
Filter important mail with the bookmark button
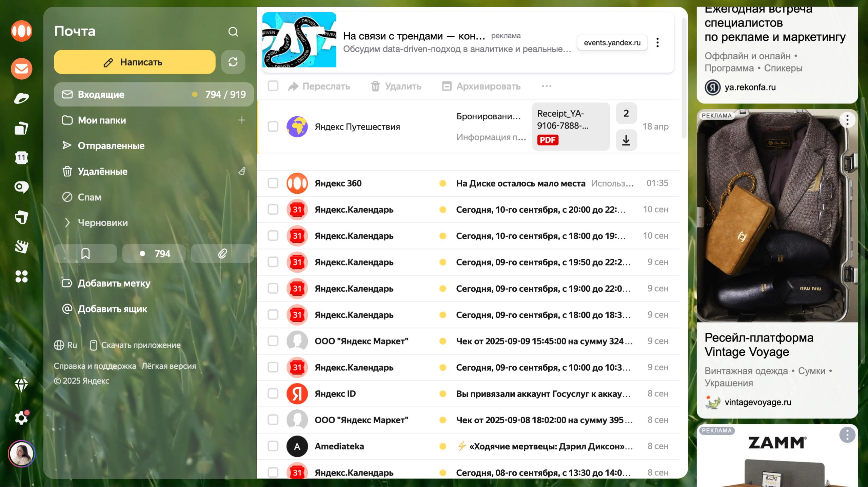pyautogui.click(x=85, y=254)
